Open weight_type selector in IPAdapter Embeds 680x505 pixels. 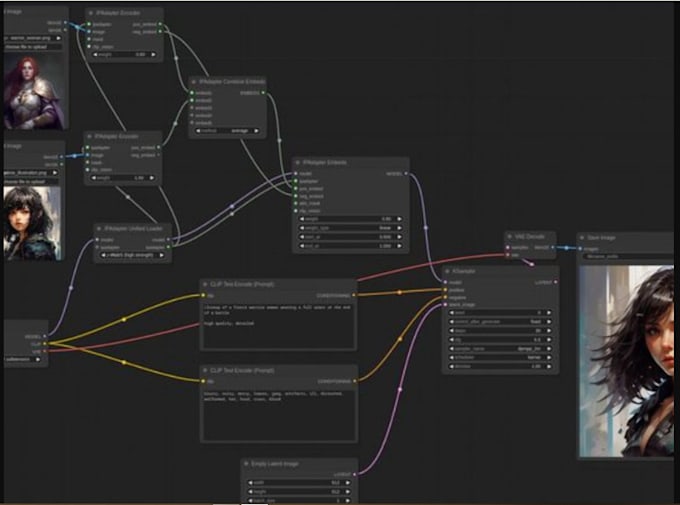350,227
